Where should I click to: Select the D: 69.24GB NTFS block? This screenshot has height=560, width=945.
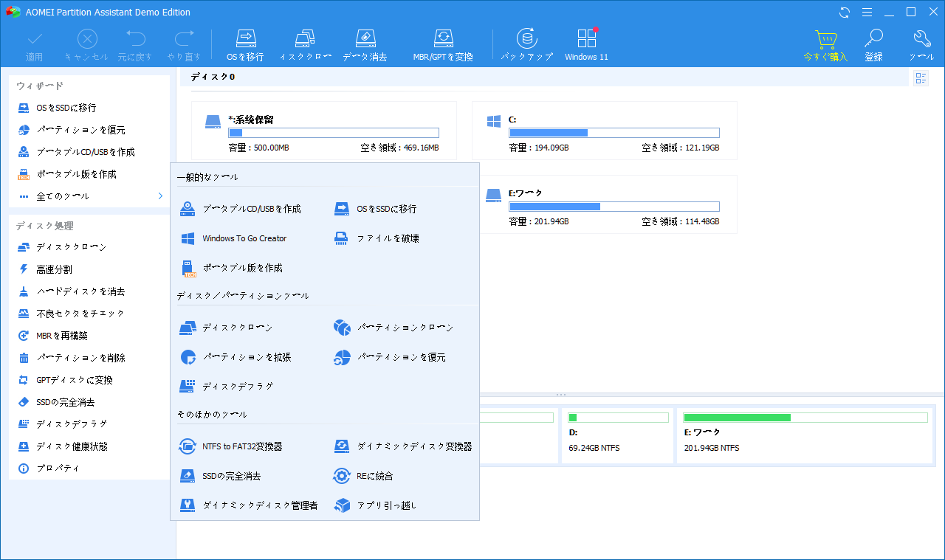[618, 435]
